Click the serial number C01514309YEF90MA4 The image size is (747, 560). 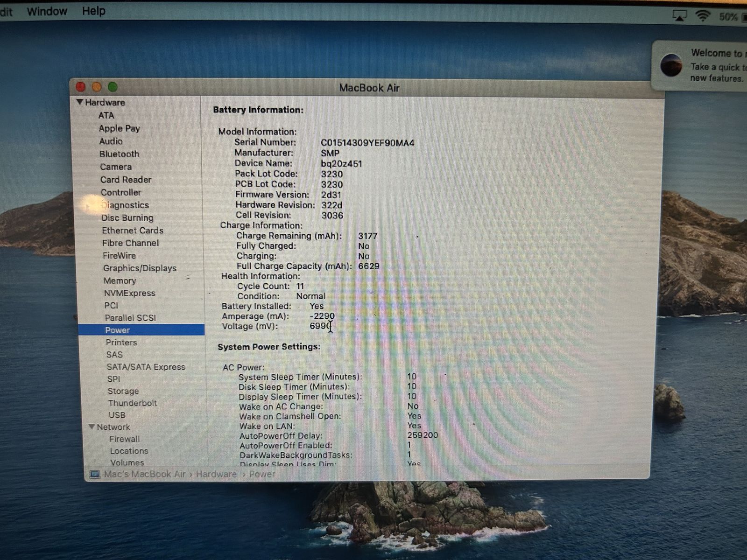pos(367,143)
